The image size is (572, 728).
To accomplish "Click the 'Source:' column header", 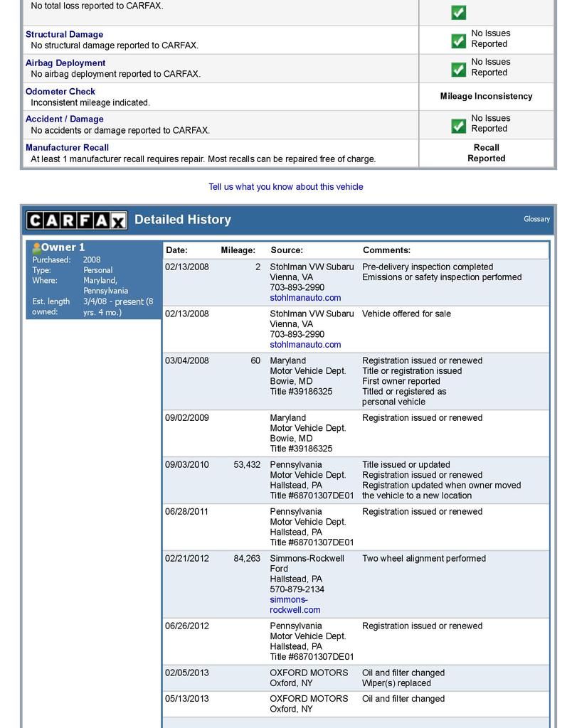I will (287, 250).
